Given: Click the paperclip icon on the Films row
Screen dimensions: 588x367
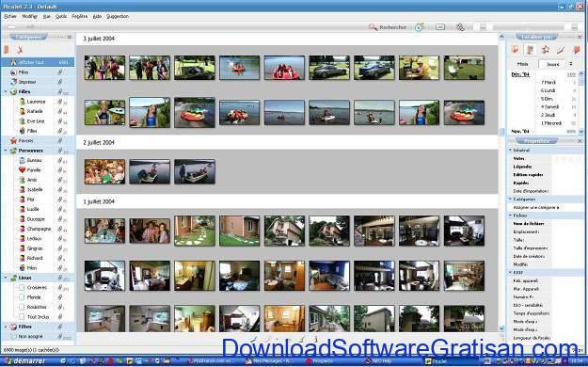Looking at the screenshot, I should coord(60,72).
